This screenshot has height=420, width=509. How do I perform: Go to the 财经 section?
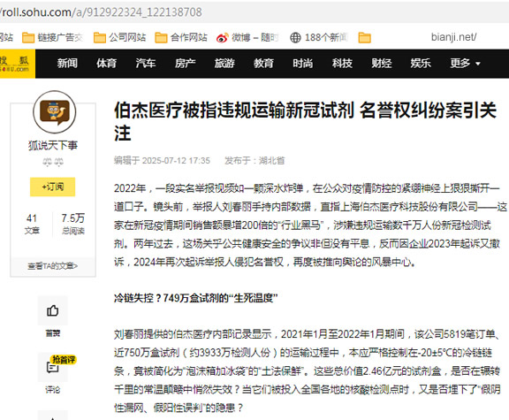(381, 64)
